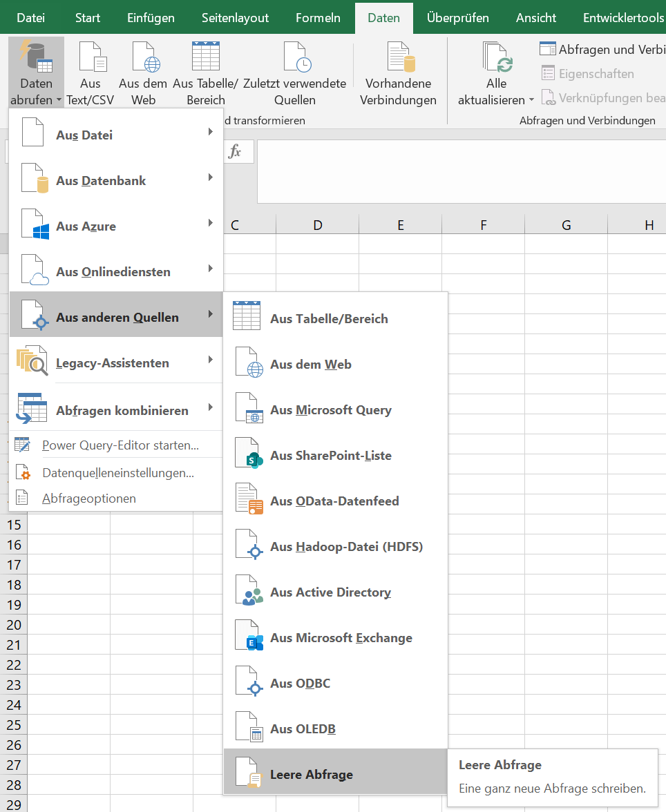Select column D header
This screenshot has height=812, width=666.
point(318,225)
